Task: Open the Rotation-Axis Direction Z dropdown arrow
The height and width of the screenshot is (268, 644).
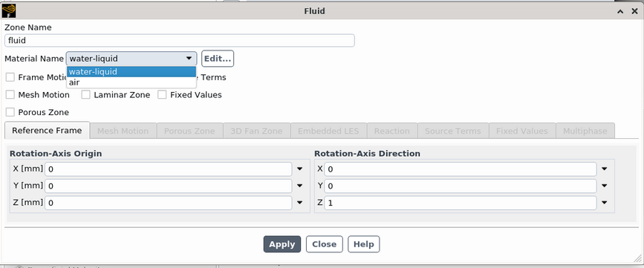Action: pyautogui.click(x=604, y=203)
